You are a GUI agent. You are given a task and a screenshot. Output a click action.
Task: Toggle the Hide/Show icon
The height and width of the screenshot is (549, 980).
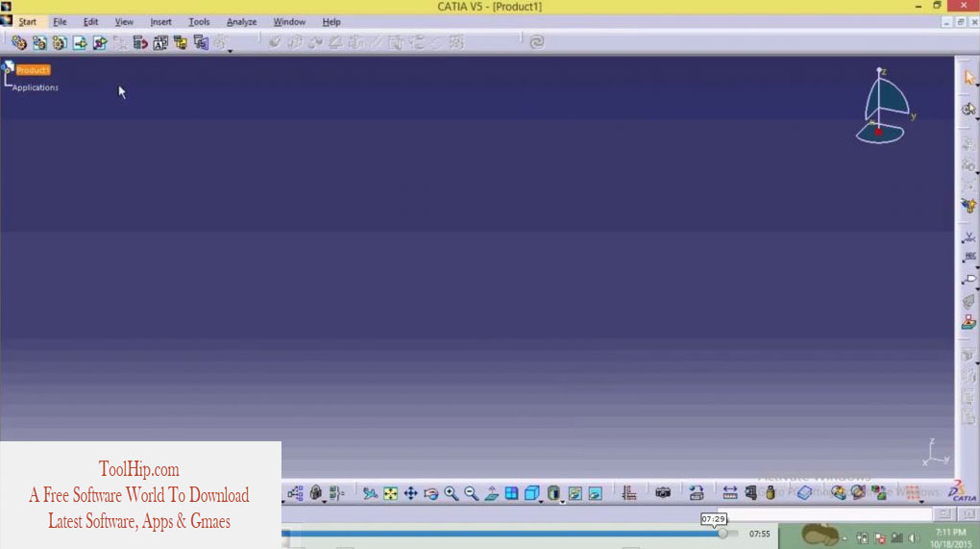point(575,493)
